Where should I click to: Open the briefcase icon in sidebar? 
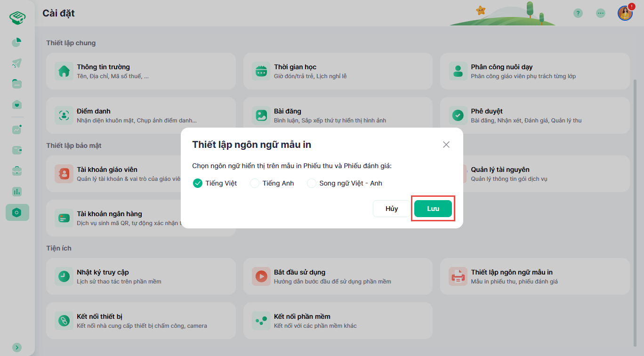tap(17, 171)
